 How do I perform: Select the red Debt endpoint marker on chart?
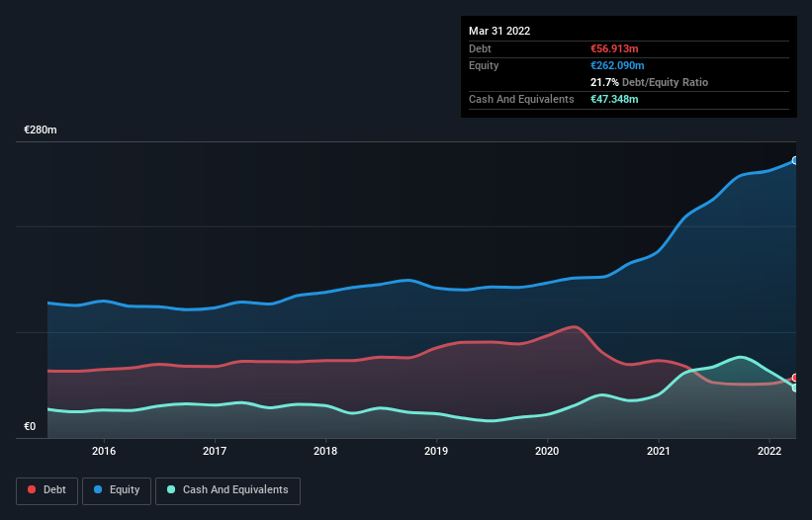tap(795, 378)
